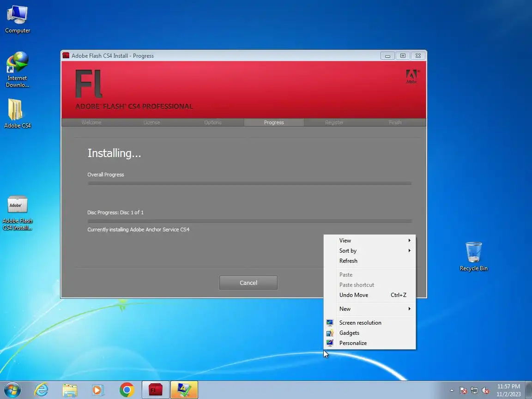
Task: Open Windows Explorer from the taskbar
Action: 70,390
